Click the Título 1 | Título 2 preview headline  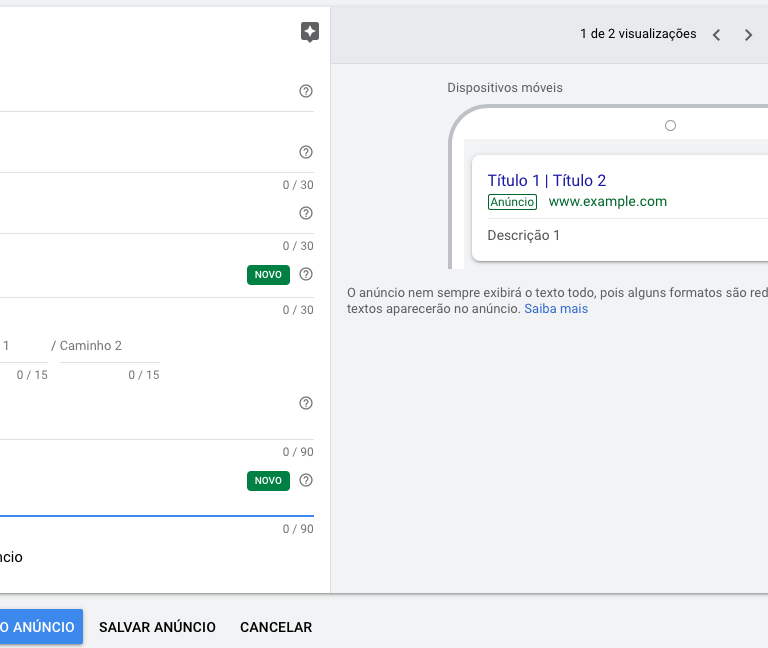(547, 181)
